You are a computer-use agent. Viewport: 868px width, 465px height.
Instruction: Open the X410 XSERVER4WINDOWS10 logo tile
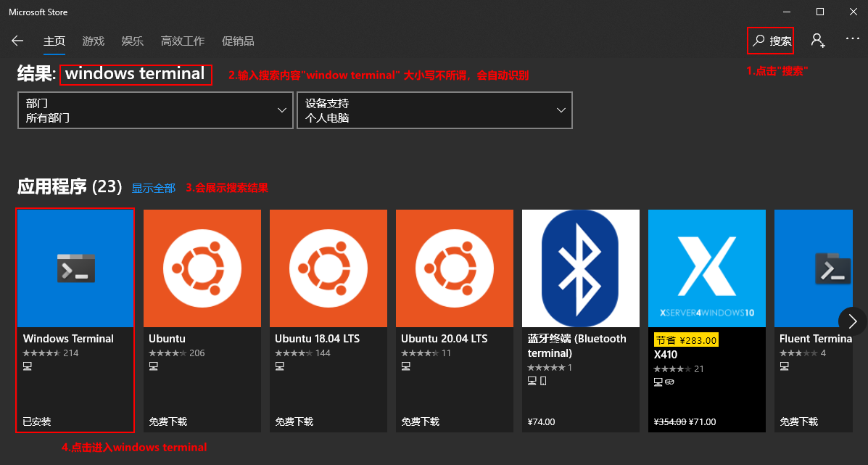(707, 268)
